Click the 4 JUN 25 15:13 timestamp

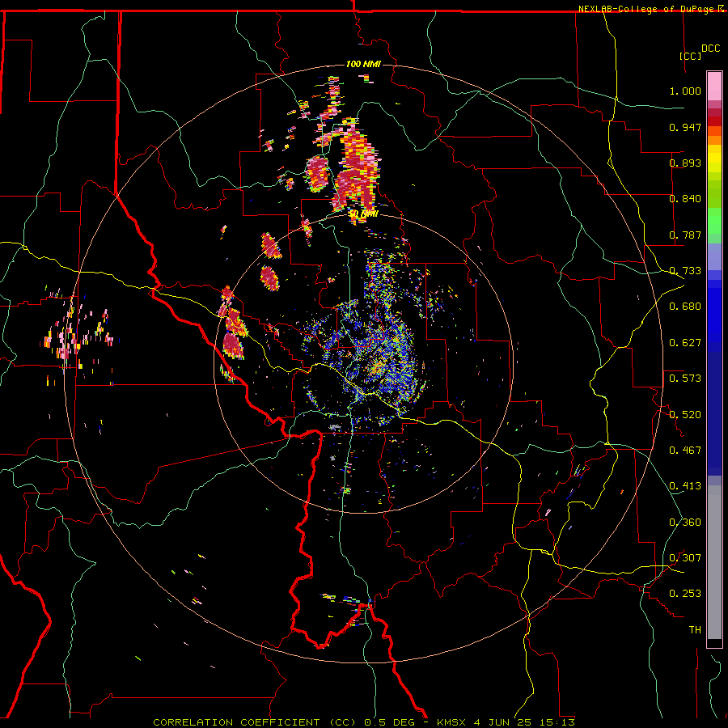(x=524, y=722)
